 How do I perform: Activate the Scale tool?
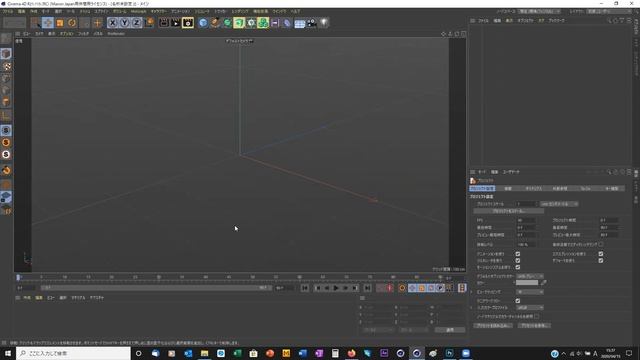click(60, 23)
